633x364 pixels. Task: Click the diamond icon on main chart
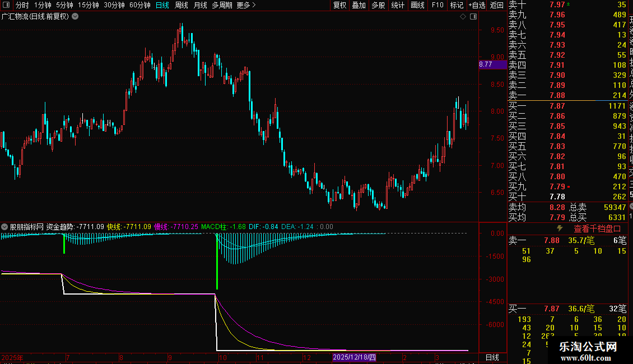(x=463, y=17)
